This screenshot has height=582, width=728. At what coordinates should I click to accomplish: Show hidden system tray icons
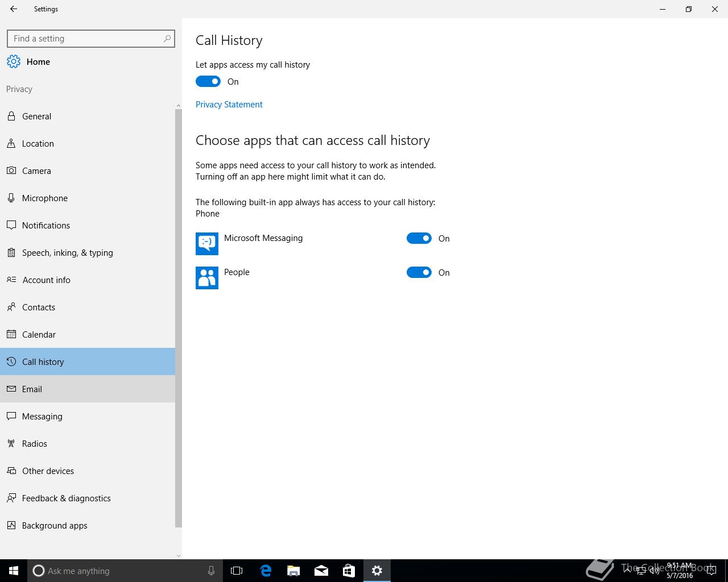[627, 570]
